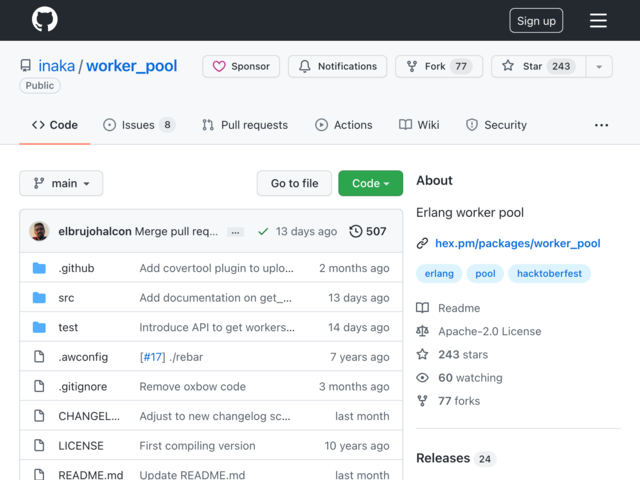This screenshot has height=480, width=640.
Task: Click the erlang topic tag
Action: (439, 273)
